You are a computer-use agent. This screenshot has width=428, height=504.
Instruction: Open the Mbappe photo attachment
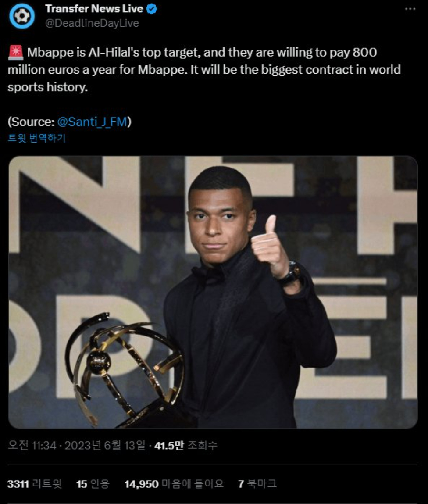pyautogui.click(x=213, y=292)
